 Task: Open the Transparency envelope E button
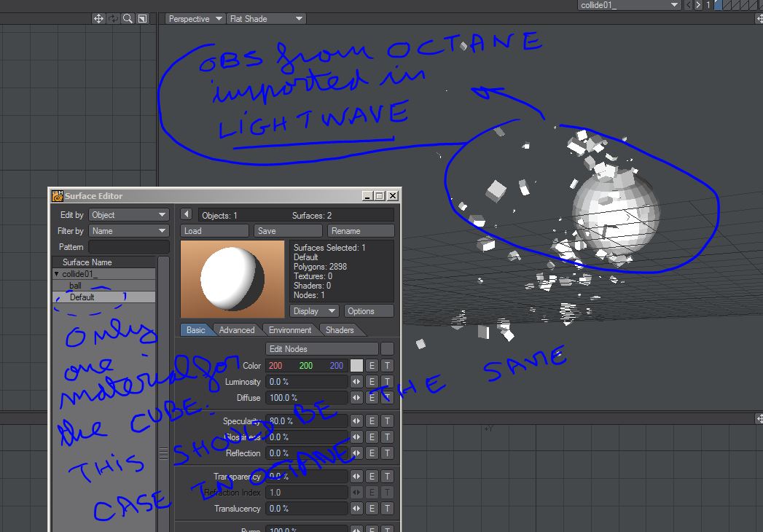(372, 477)
